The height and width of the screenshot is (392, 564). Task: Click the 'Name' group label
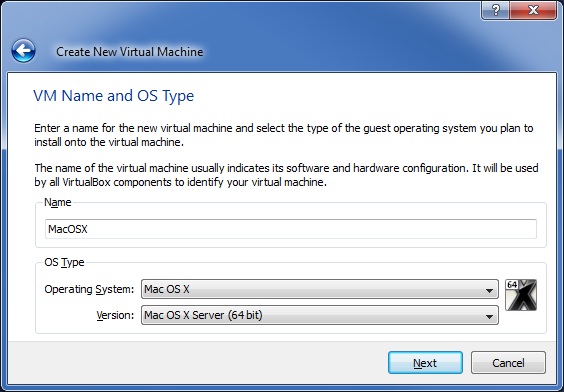tap(58, 202)
